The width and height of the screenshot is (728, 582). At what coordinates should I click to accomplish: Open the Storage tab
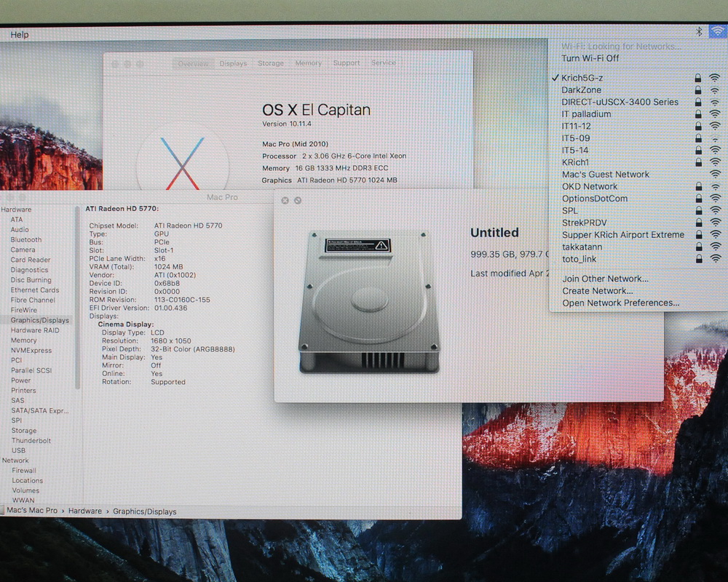click(271, 63)
